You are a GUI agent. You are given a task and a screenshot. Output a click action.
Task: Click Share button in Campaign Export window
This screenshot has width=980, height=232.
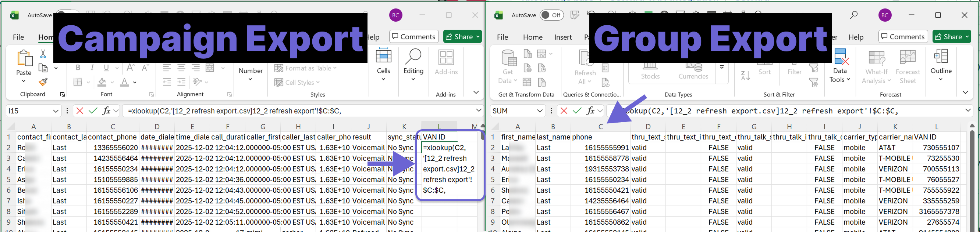click(x=462, y=36)
